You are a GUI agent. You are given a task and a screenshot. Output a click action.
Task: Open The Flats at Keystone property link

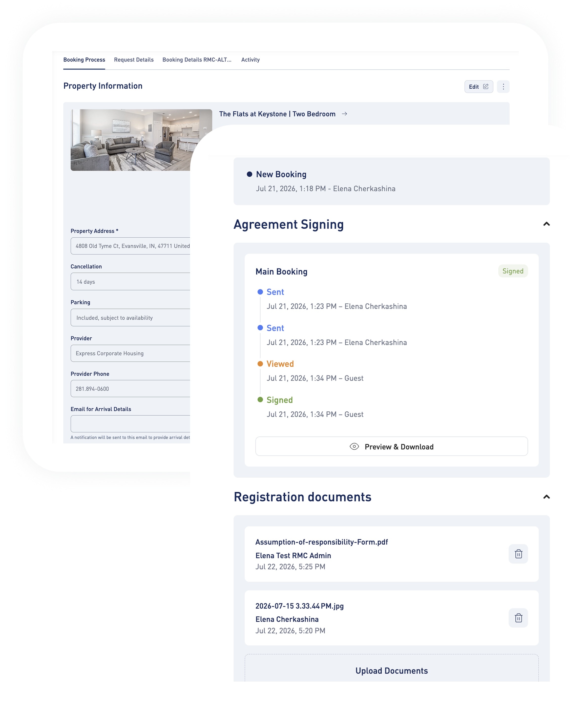tap(277, 114)
